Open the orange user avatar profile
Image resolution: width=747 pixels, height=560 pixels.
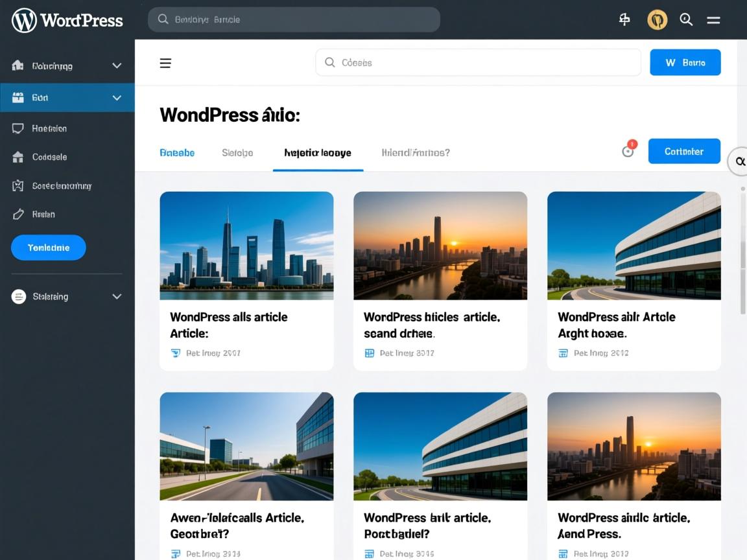pos(657,20)
